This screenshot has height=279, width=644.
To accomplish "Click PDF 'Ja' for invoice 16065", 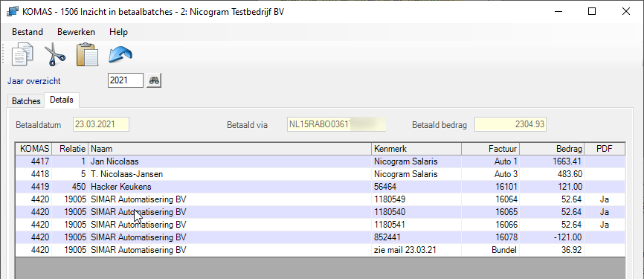I will tap(604, 213).
